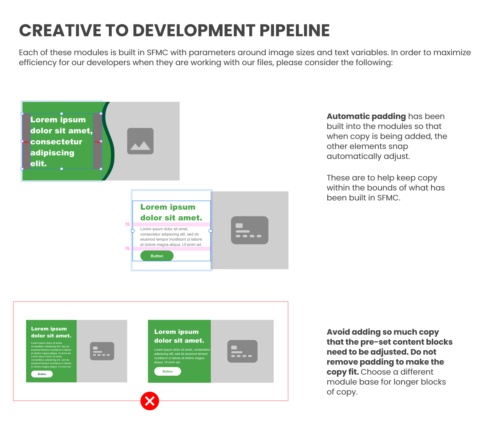
Task: Click the green headline 'Lorem ipsum dolor sit amet.'
Action: point(171,212)
